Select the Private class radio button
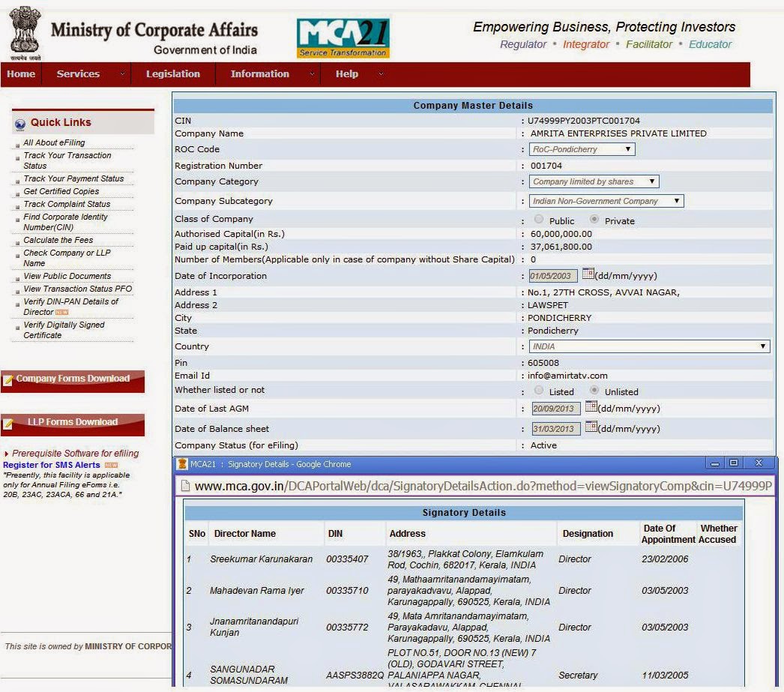This screenshot has height=692, width=784. click(x=594, y=219)
